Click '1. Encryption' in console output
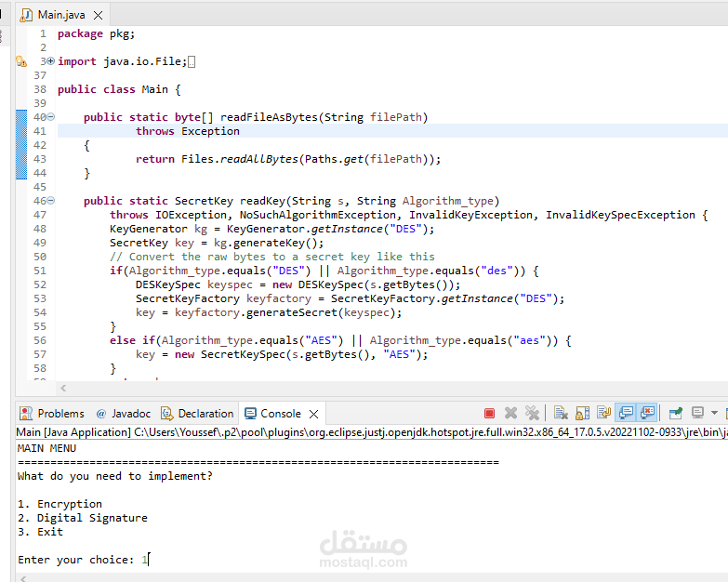The height and width of the screenshot is (582, 728). pyautogui.click(x=60, y=504)
